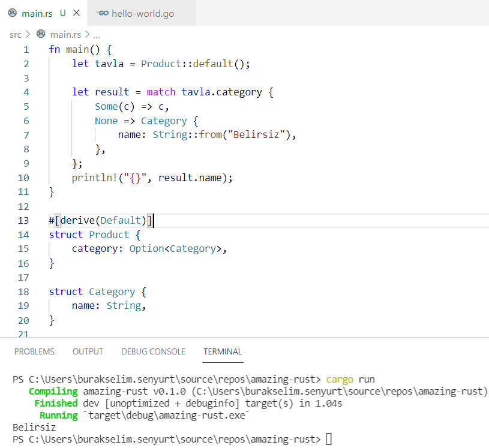Click the Rust icon in the breadcrumb bar

pos(41,35)
